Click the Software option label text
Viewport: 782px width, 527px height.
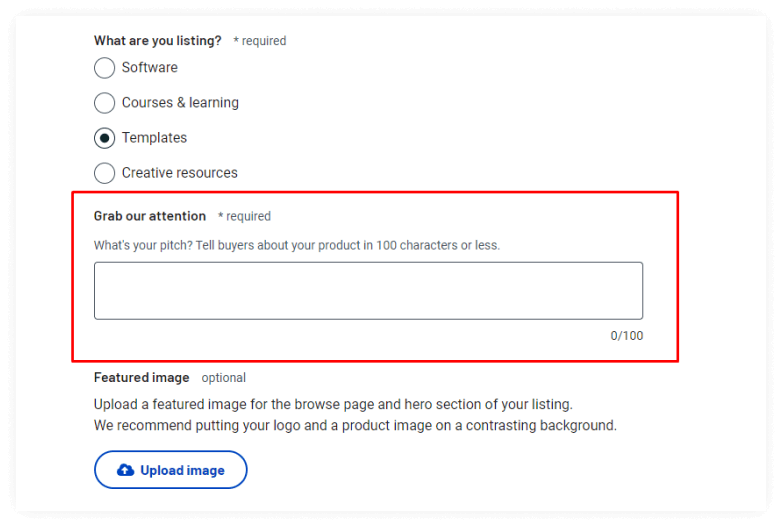click(x=150, y=67)
